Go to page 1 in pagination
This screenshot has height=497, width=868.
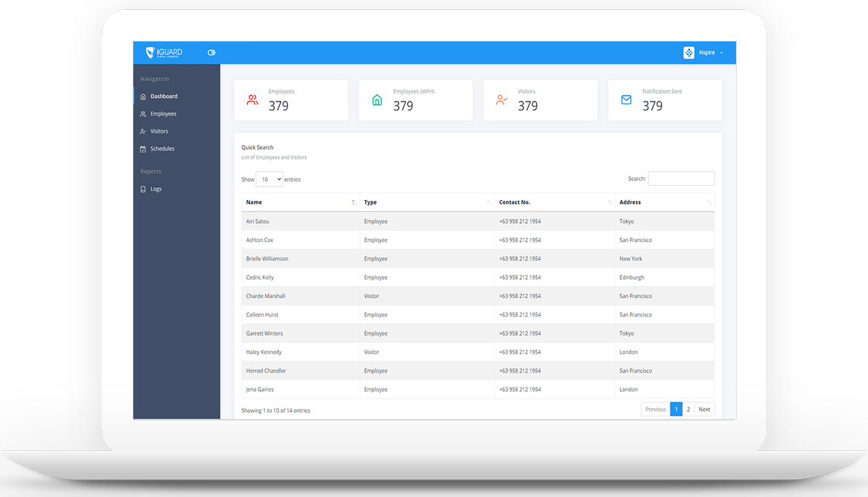pos(676,409)
